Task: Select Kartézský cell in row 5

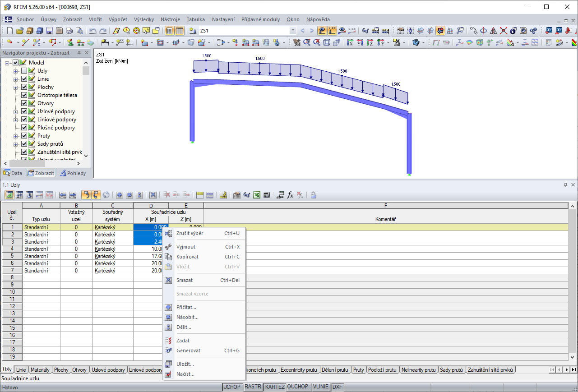Action: click(x=113, y=256)
